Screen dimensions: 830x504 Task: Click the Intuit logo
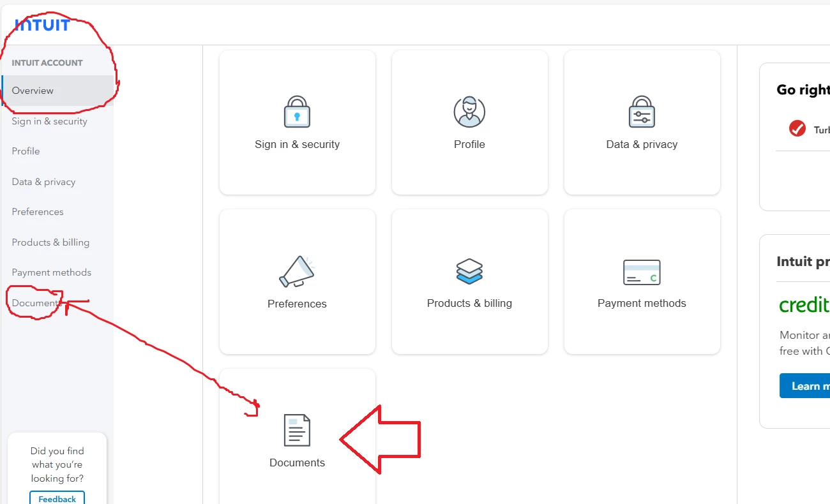(43, 25)
